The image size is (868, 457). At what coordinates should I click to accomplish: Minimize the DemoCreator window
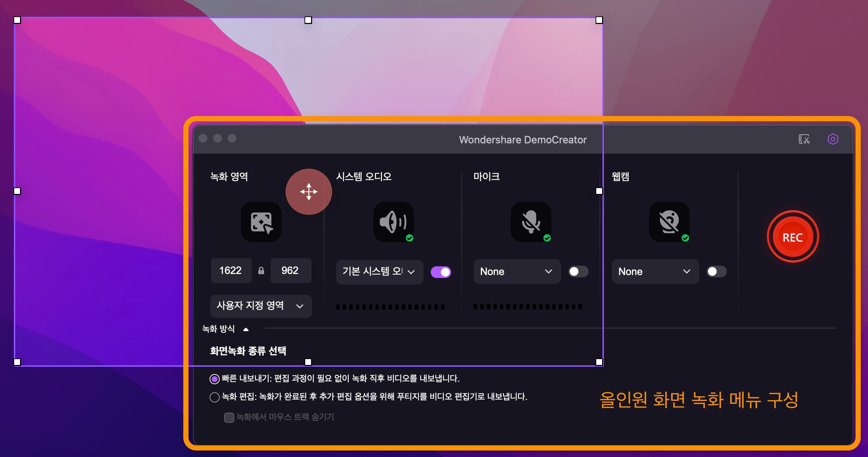click(x=218, y=138)
